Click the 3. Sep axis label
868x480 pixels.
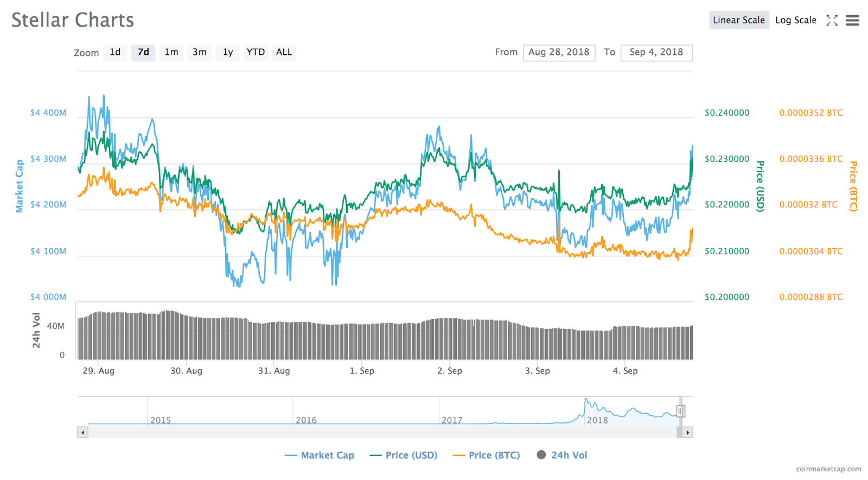point(538,371)
